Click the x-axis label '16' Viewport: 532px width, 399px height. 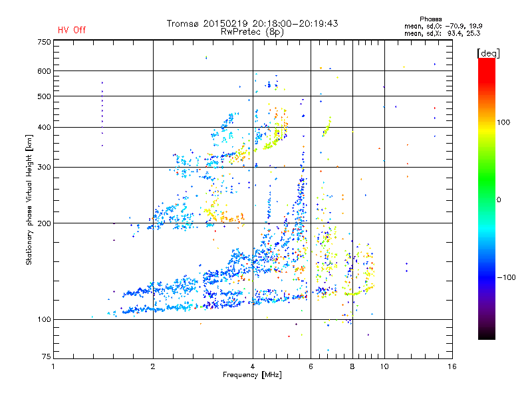point(452,366)
